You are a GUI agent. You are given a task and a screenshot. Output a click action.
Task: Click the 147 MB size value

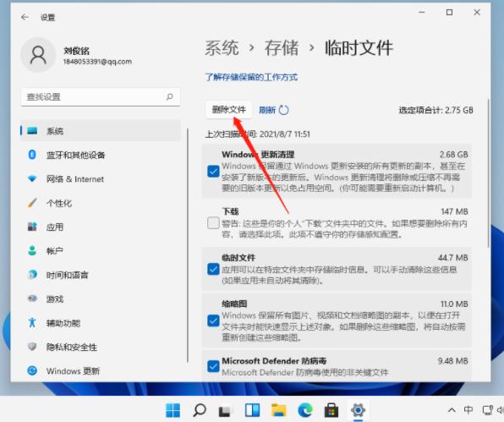(x=454, y=211)
